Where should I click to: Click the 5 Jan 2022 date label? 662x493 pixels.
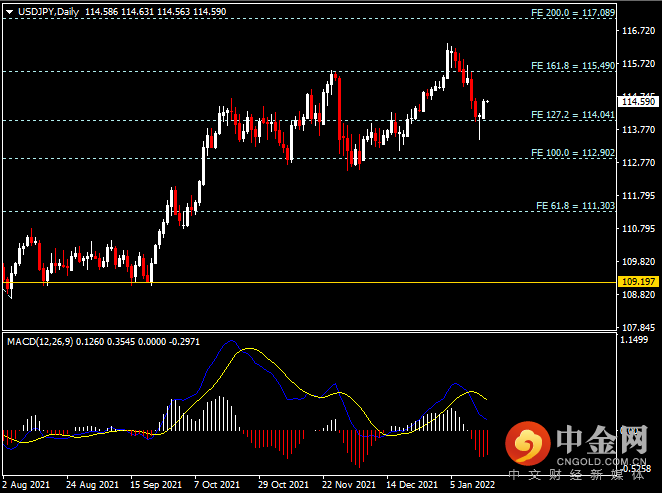coord(472,485)
